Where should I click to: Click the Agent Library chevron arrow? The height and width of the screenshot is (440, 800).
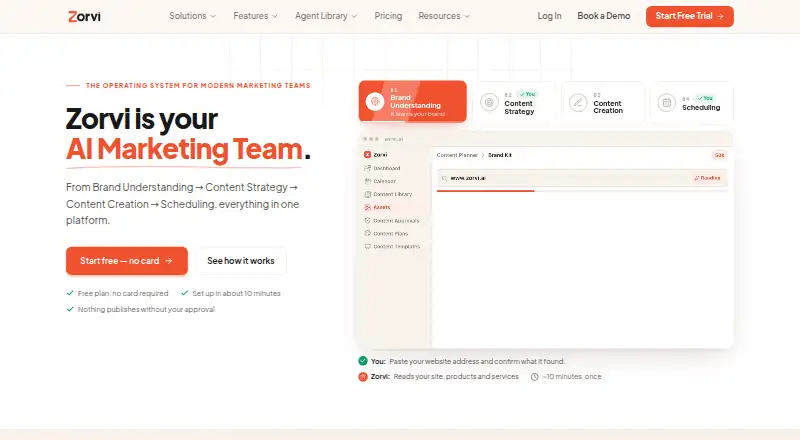point(354,16)
